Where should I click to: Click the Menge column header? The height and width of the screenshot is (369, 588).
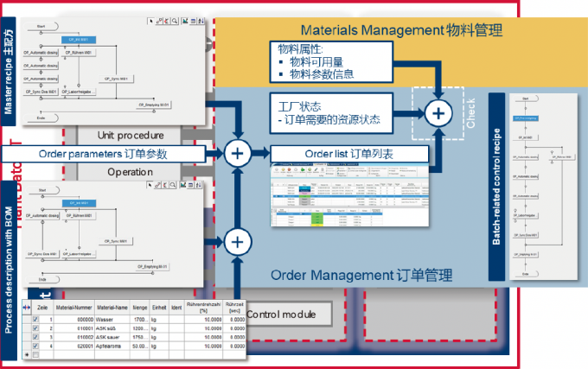click(140, 308)
